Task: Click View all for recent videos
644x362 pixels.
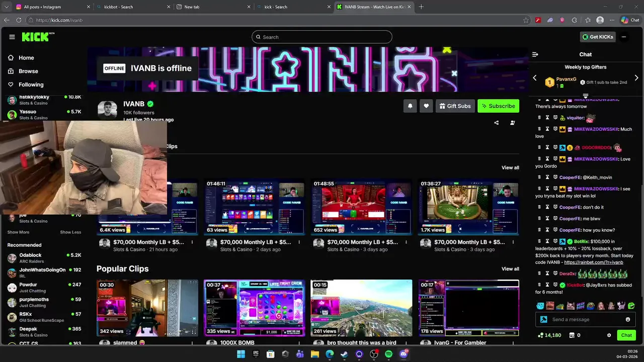Action: 510,168
